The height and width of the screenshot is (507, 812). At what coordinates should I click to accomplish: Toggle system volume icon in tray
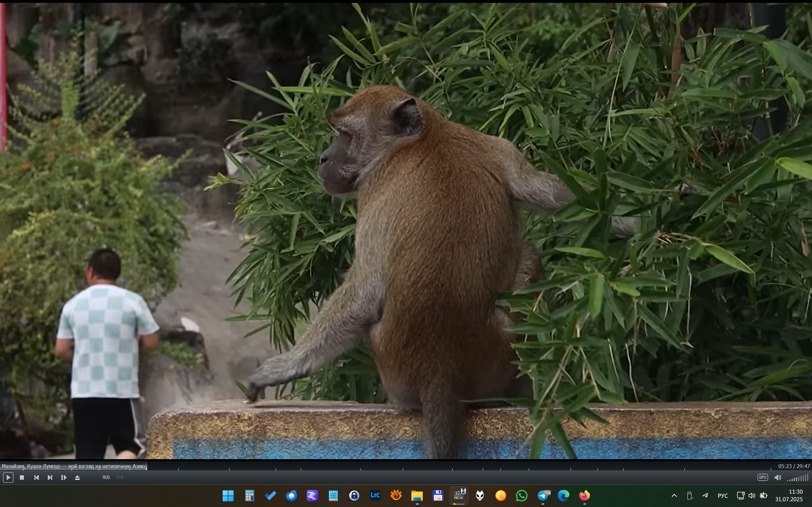tap(752, 496)
